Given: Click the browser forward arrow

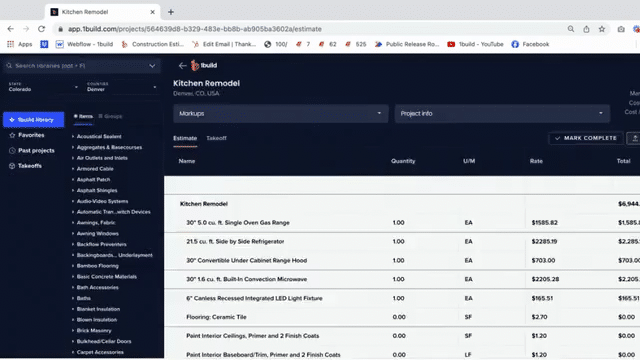Looking at the screenshot, I should 26,29.
